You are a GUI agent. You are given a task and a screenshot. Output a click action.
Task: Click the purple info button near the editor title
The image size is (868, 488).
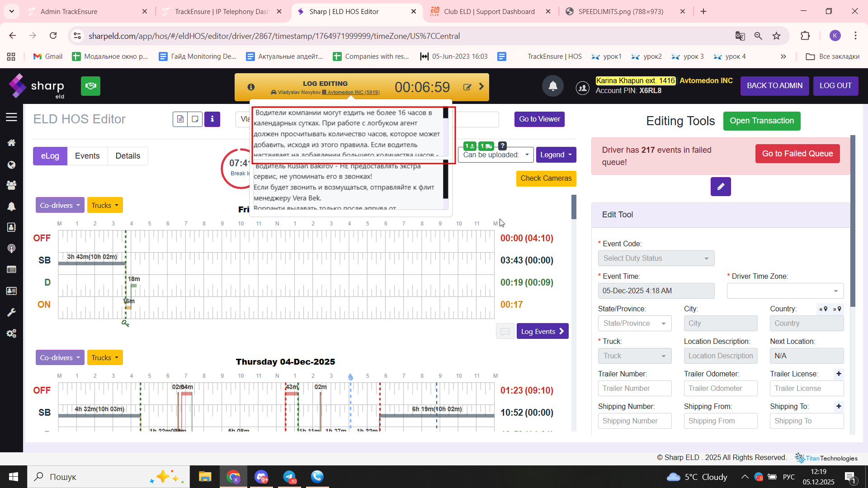click(x=212, y=119)
